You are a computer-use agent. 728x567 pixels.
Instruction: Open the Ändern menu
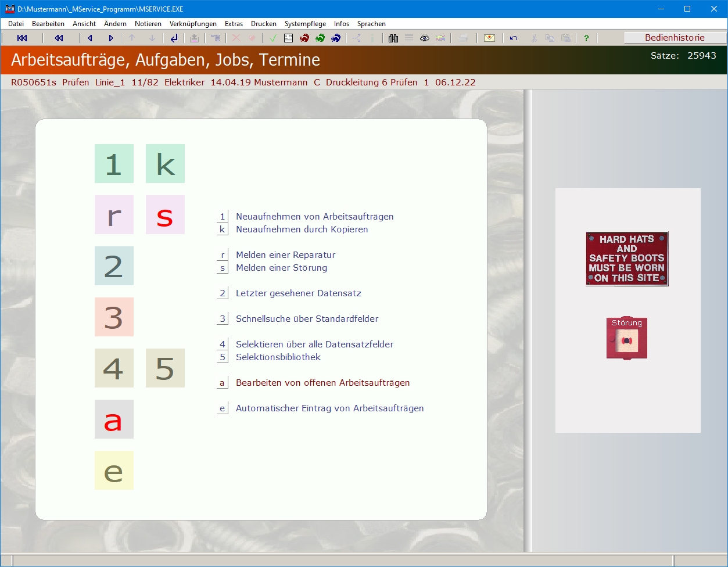(x=115, y=24)
